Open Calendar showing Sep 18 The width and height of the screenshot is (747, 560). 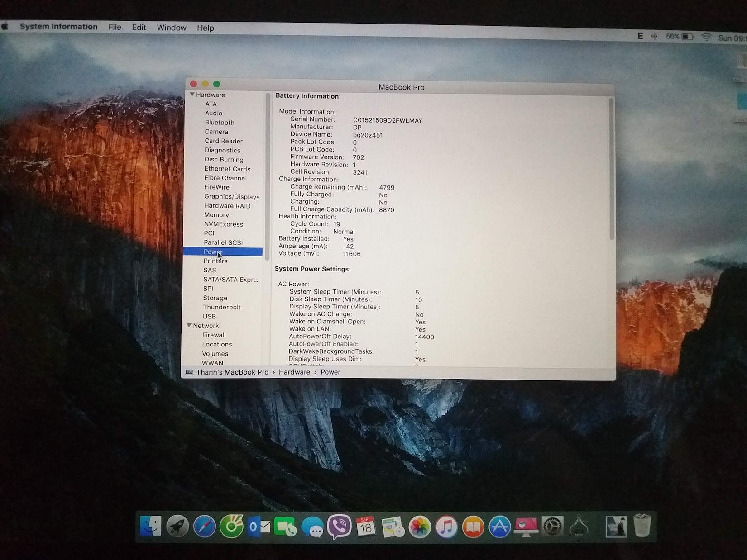coord(366,527)
